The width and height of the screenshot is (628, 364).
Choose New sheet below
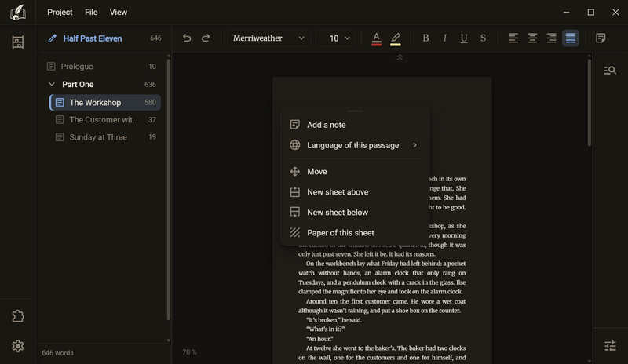pos(355,213)
